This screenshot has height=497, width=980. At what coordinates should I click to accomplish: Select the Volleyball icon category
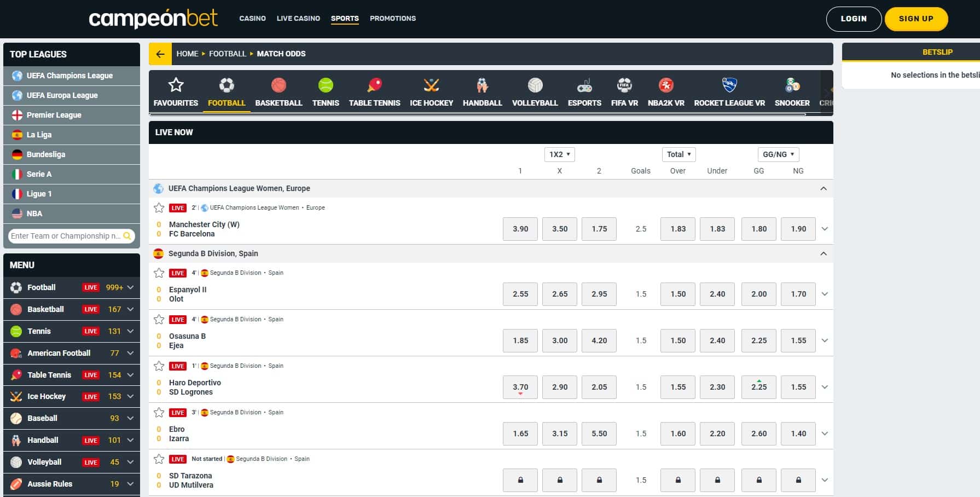tap(535, 85)
